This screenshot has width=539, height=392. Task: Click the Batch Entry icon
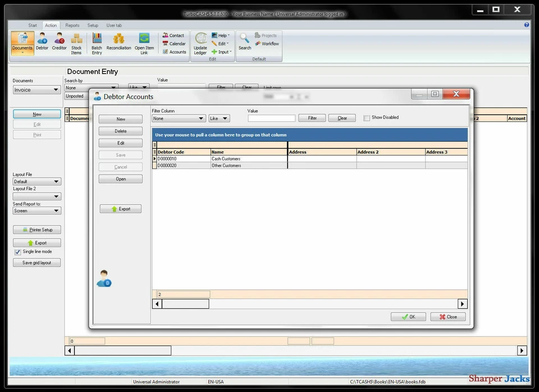click(x=96, y=42)
